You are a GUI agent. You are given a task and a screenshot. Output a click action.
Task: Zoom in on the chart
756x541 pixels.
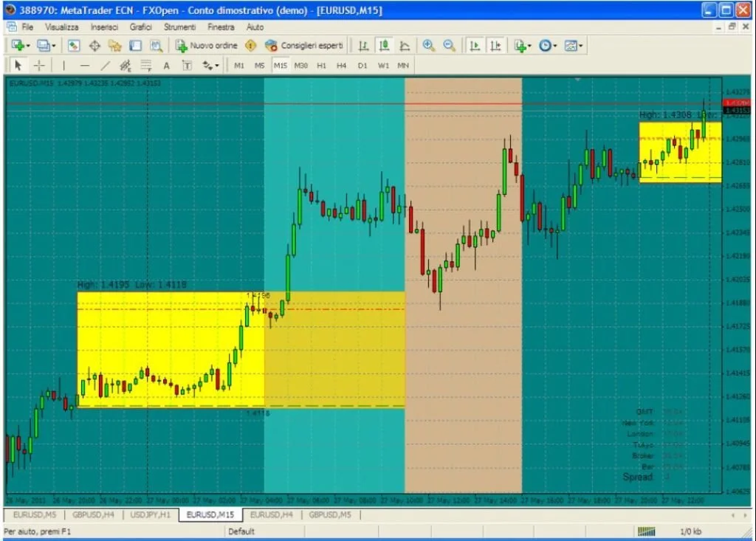(428, 46)
